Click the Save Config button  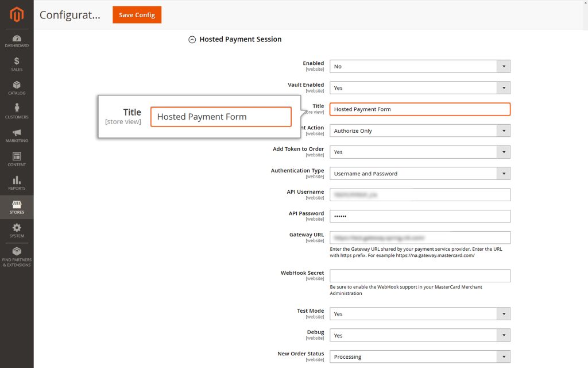pyautogui.click(x=137, y=15)
